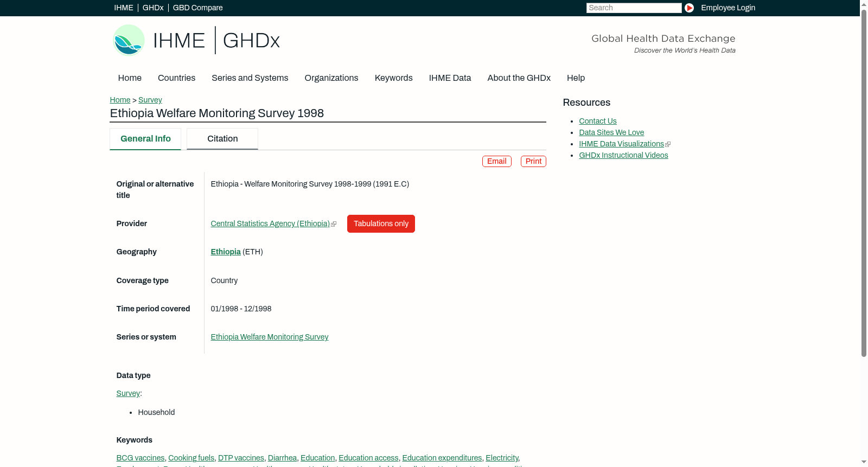This screenshot has width=868, height=467.
Task: Click the scrollbar up arrow
Action: [864, 4]
